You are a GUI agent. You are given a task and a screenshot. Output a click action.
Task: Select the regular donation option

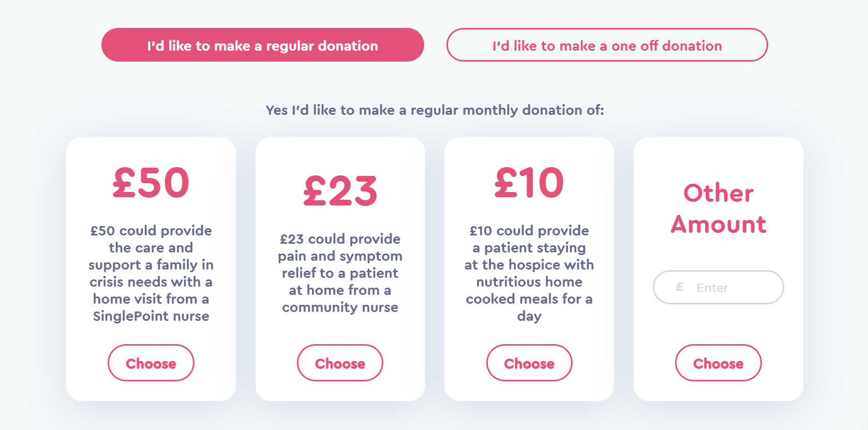pos(262,45)
